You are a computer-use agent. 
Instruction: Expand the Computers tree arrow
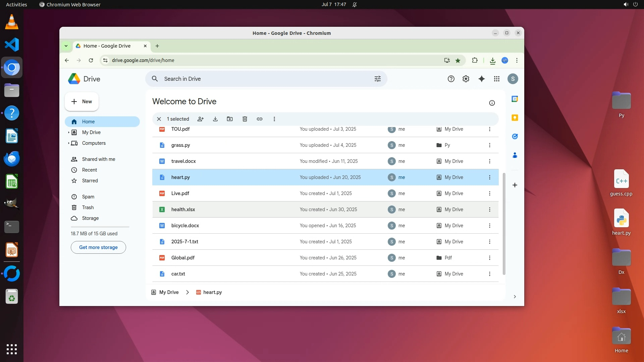[x=69, y=143]
